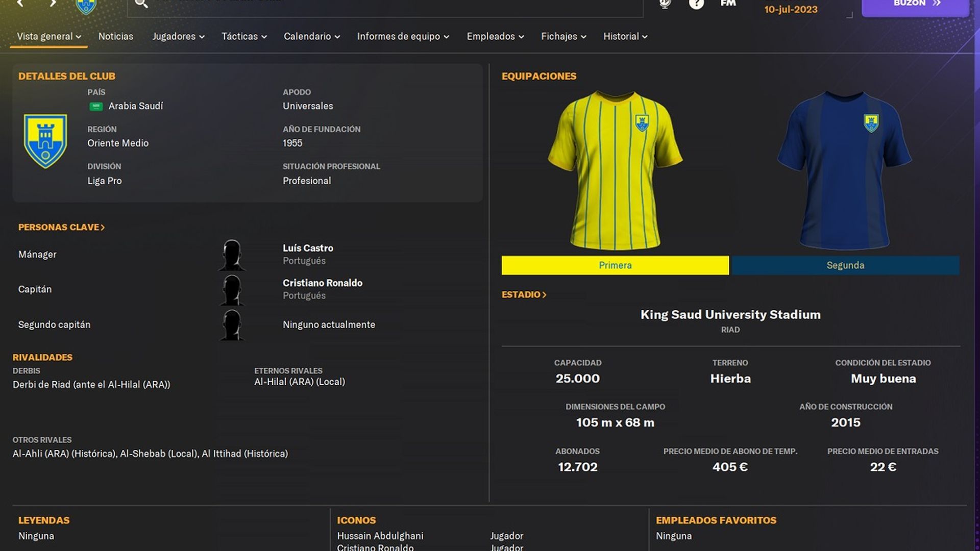This screenshot has width=980, height=551.
Task: Click the Luís Castro manager silhouette
Action: click(x=232, y=255)
